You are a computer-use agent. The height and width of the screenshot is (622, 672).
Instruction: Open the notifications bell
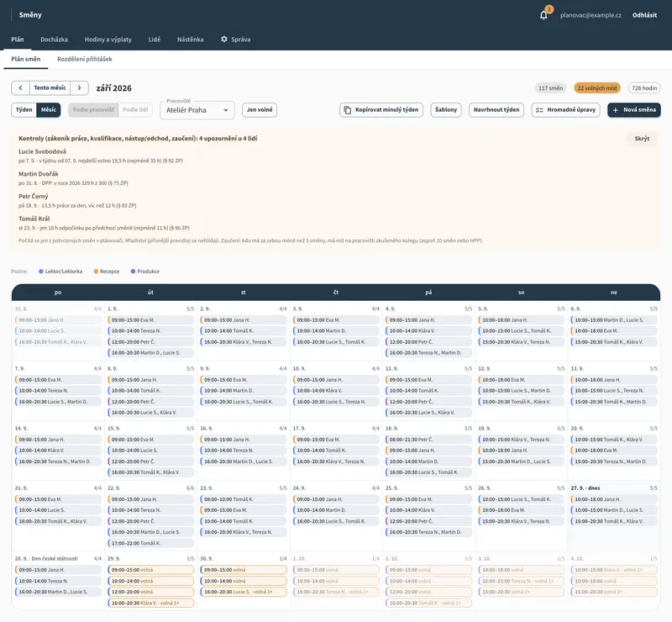point(543,15)
